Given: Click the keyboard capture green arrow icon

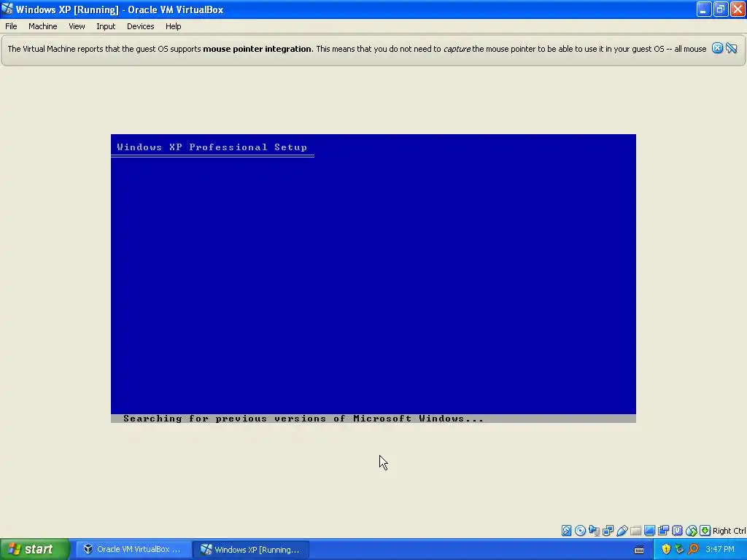Looking at the screenshot, I should click(705, 531).
